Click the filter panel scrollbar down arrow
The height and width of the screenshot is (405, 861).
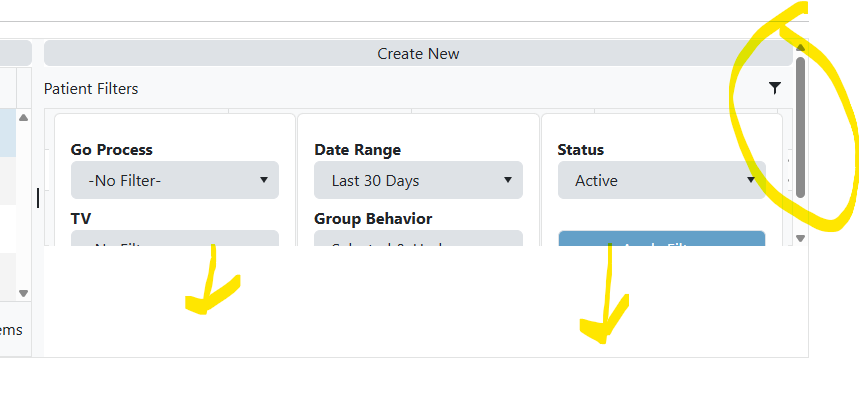coord(800,238)
